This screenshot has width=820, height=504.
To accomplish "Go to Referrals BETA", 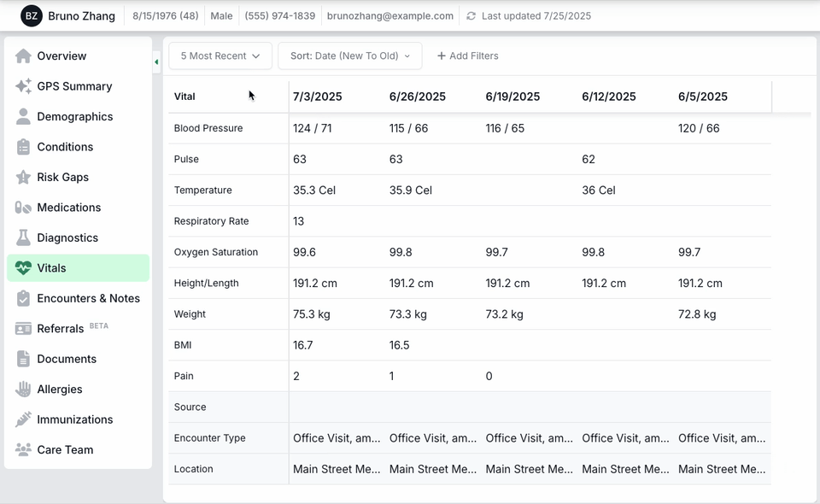I will 78,329.
